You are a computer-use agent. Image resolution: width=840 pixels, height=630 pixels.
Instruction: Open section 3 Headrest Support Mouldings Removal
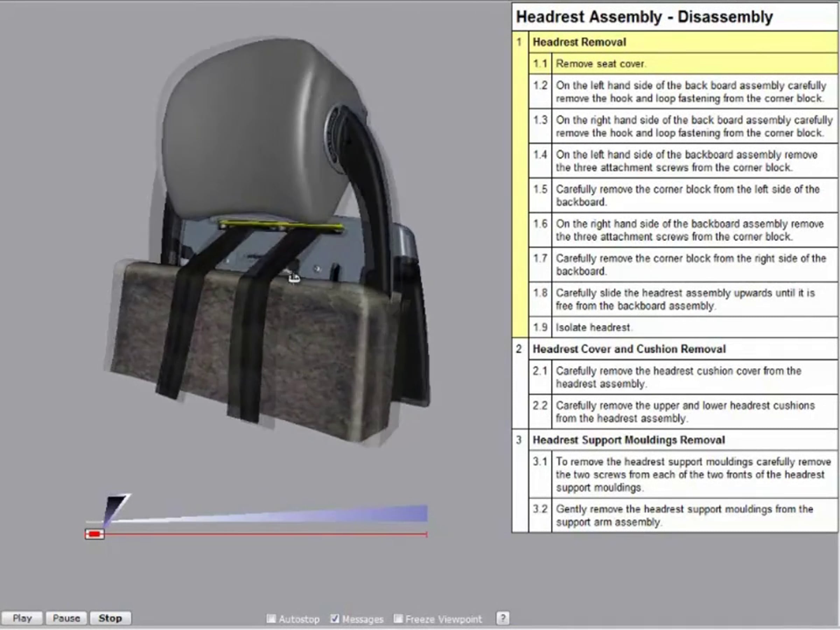click(629, 440)
